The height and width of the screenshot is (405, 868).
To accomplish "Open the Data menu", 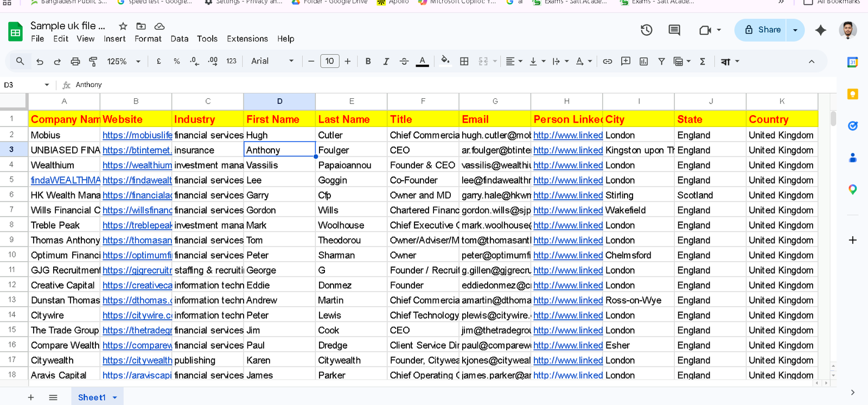I will (180, 39).
